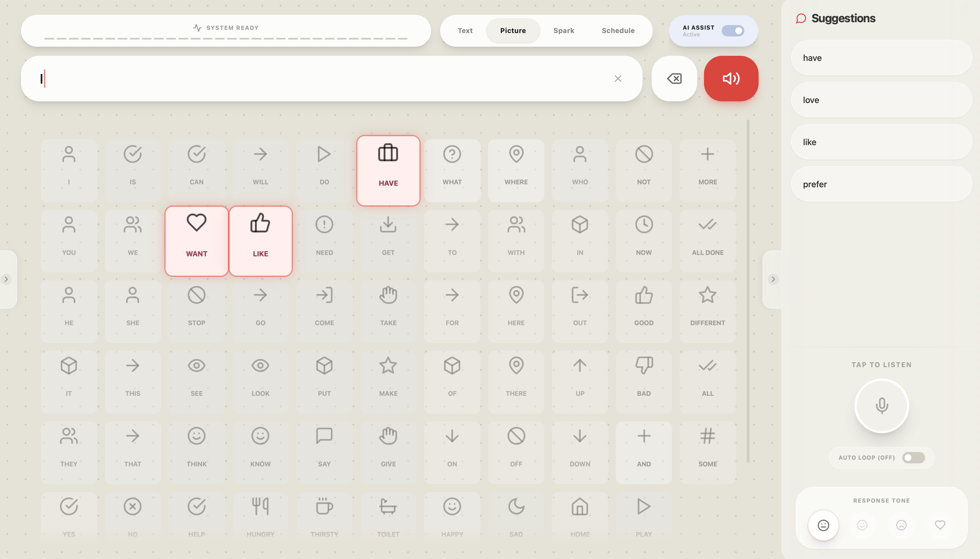Select the LIKE thumbs-up tile
Image resolution: width=980 pixels, height=559 pixels.
pyautogui.click(x=261, y=241)
